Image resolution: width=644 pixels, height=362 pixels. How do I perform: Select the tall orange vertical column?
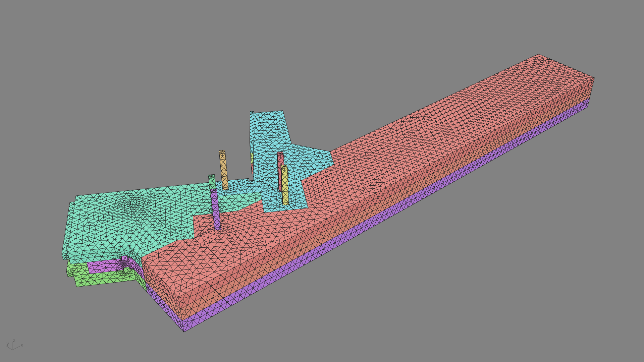(223, 169)
